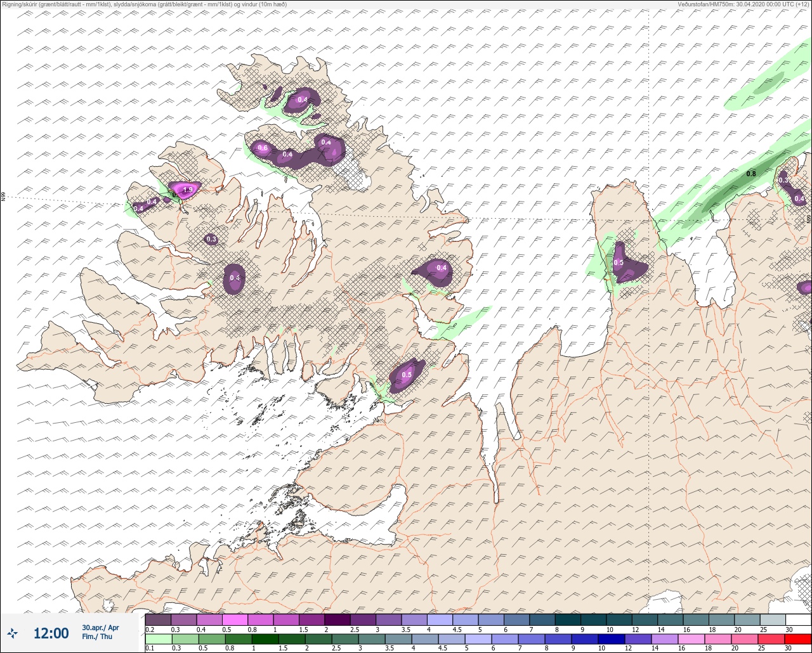Click the 0.6 snowfall value on map
The height and width of the screenshot is (653, 812).
point(263,148)
